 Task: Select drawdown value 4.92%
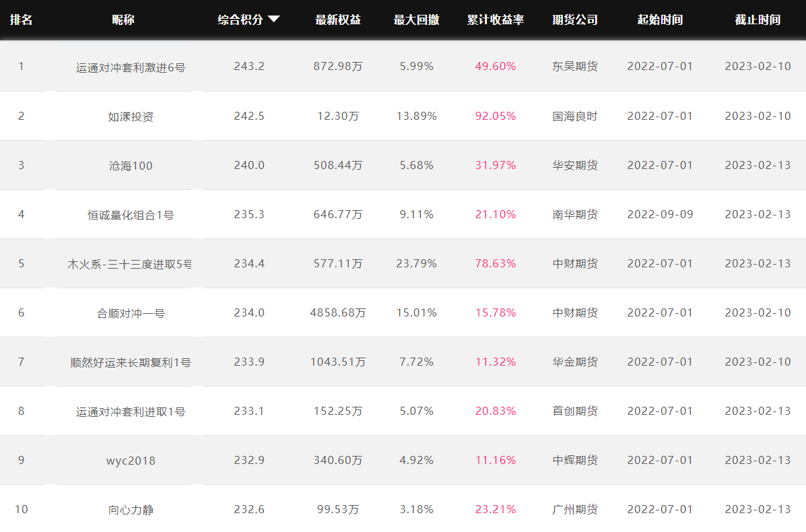click(416, 460)
